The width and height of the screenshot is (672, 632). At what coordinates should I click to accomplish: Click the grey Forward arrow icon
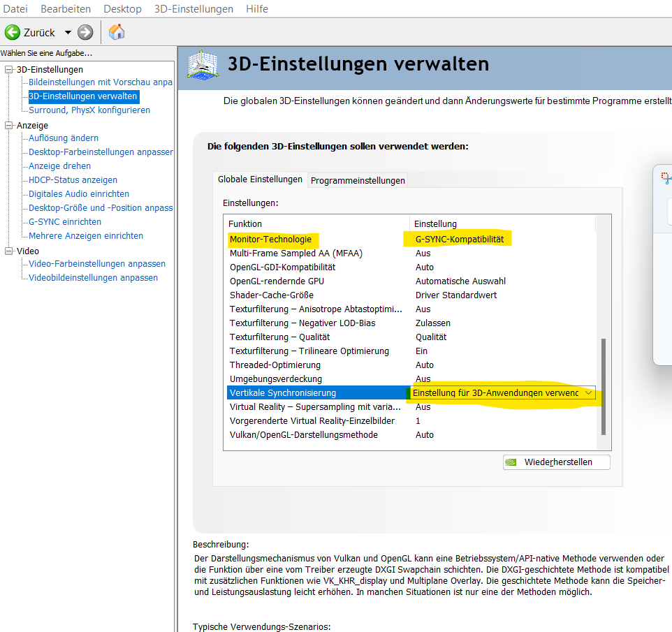(x=85, y=32)
